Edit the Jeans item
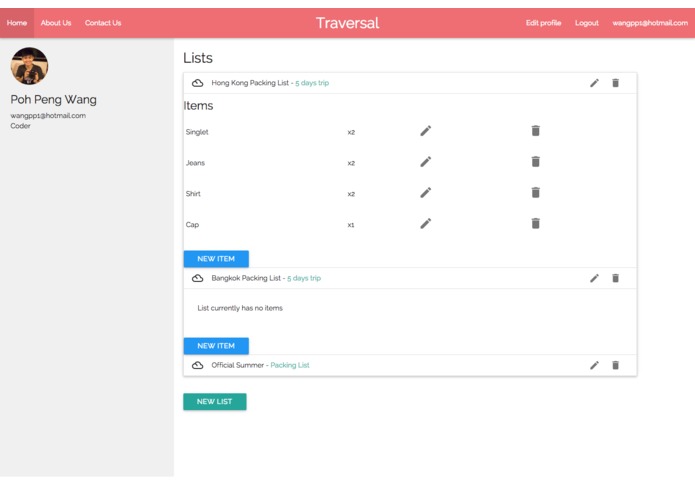This screenshot has height=494, width=695. pos(426,162)
